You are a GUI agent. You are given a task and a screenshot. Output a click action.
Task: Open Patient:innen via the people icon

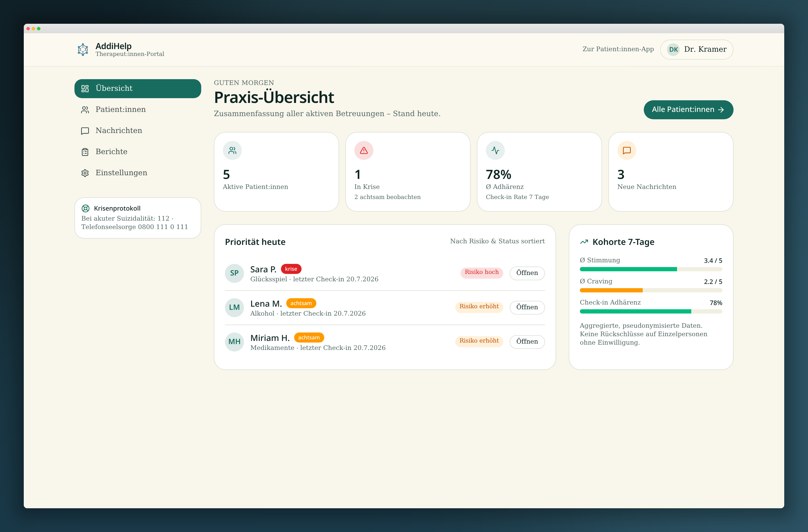[85, 110]
